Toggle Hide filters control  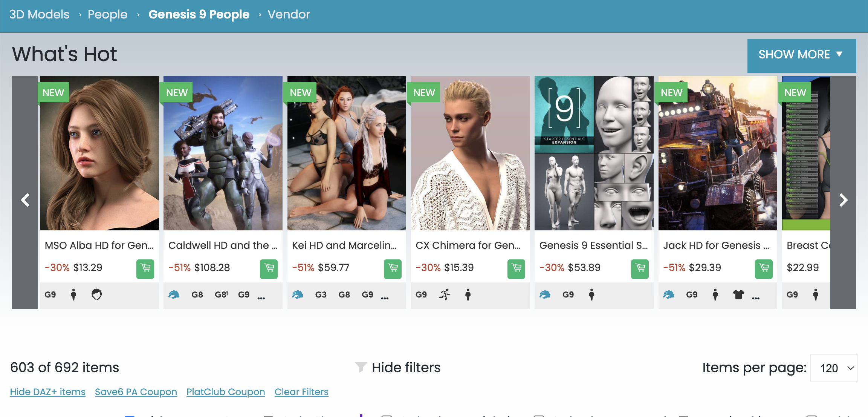[x=398, y=368]
